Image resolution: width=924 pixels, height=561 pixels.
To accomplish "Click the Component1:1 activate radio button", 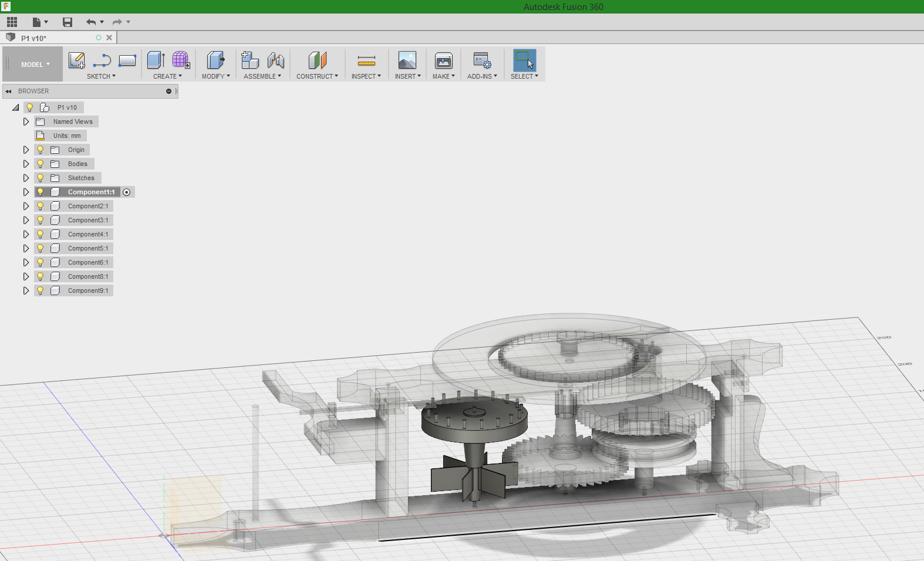I will pos(127,192).
